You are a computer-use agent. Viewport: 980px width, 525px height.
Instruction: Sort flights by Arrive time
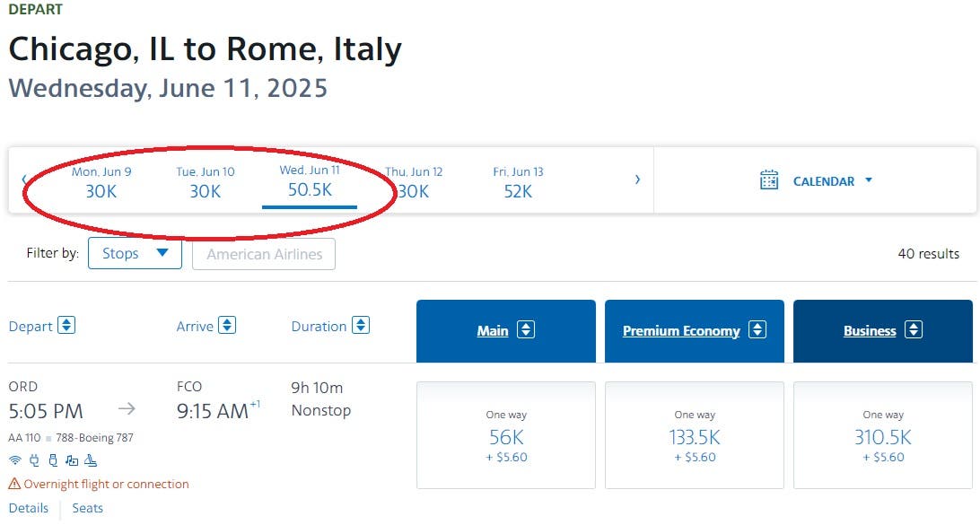[227, 326]
